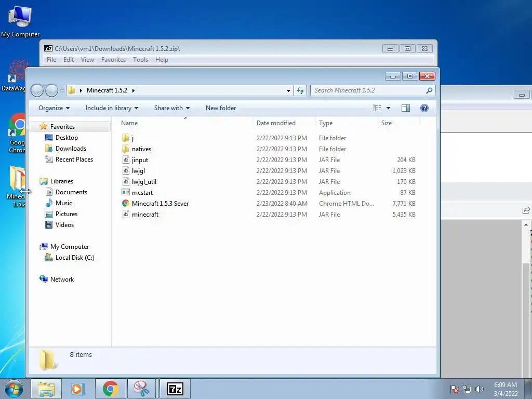Click the Documents library icon
The image size is (532, 399).
(49, 192)
